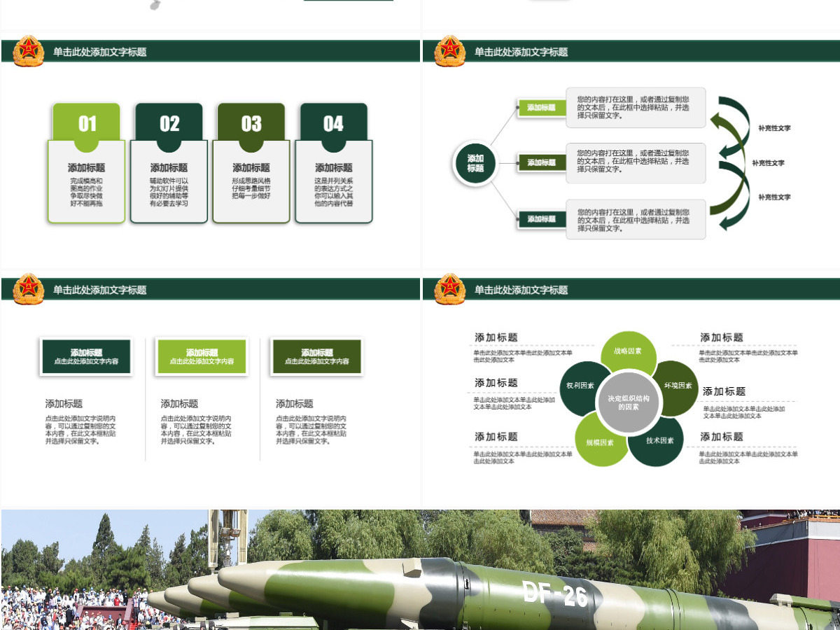Click the army emblem on the tree diagram slide
This screenshot has height=630, width=840.
coord(450,51)
